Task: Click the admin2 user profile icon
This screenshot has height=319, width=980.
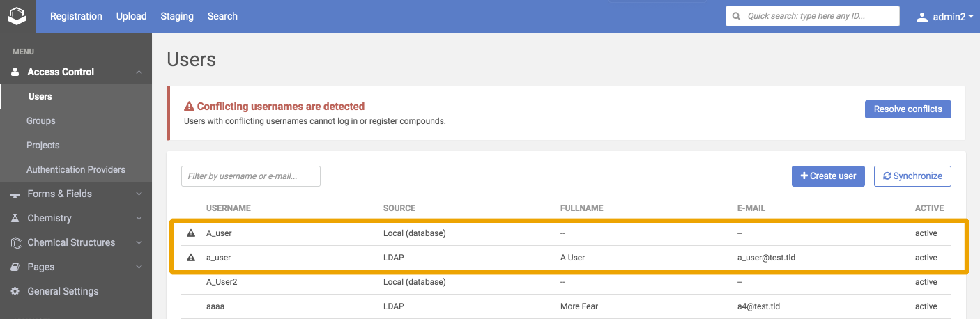Action: [x=922, y=16]
